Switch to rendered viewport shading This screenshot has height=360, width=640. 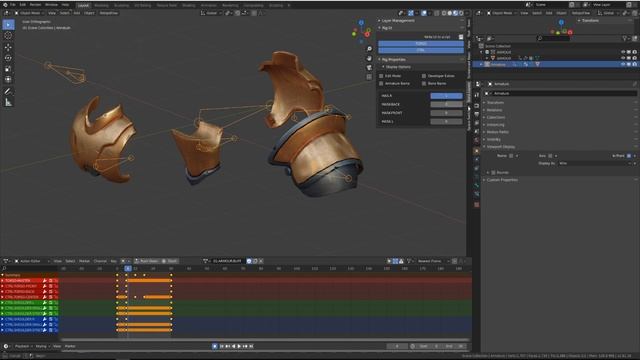461,13
